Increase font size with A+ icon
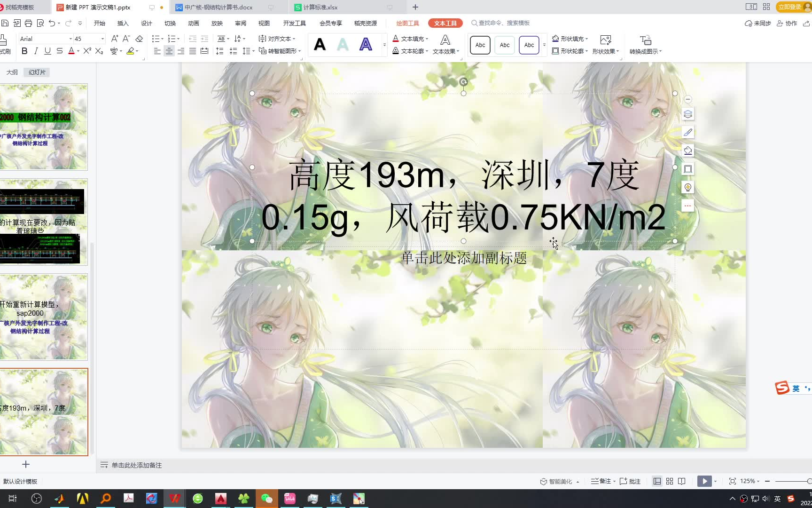 (114, 39)
